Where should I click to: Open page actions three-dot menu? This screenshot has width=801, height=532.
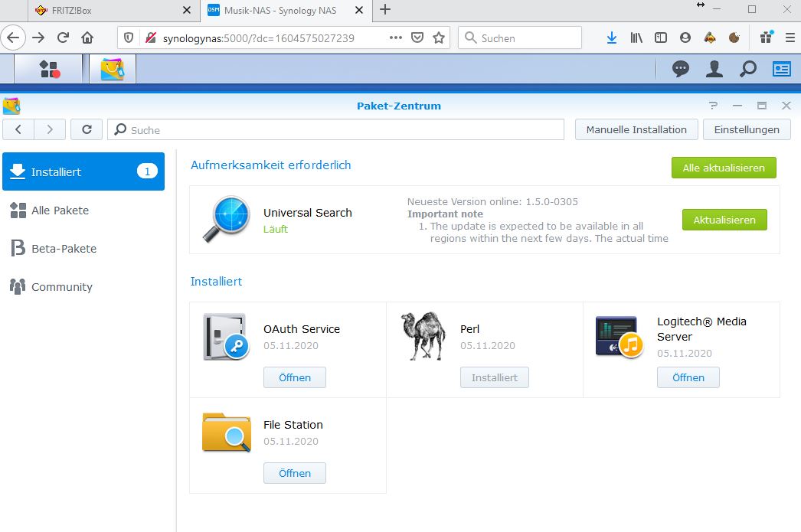(395, 38)
